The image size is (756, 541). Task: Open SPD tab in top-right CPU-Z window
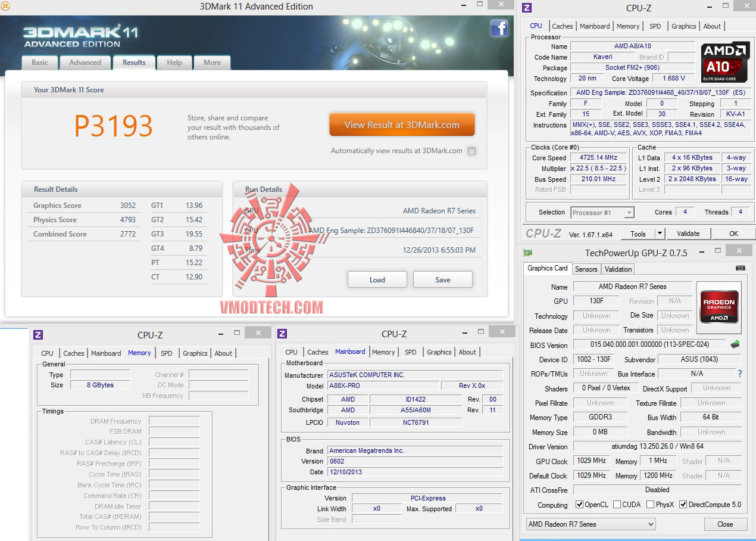(x=655, y=26)
